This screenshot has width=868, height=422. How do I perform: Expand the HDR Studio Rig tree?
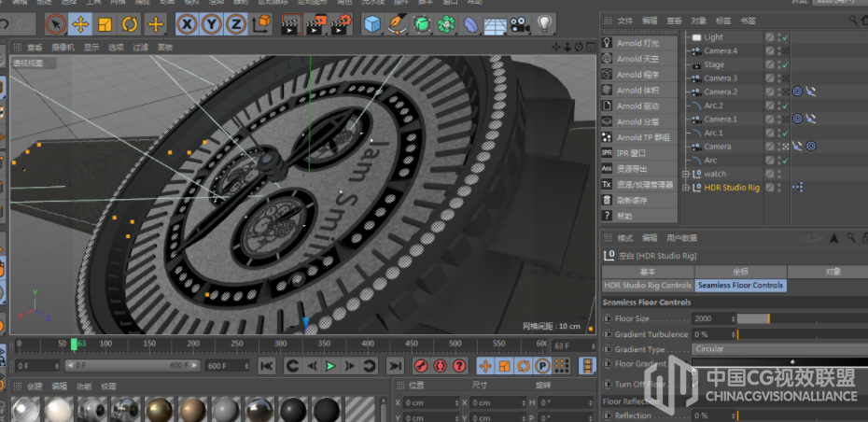click(686, 188)
